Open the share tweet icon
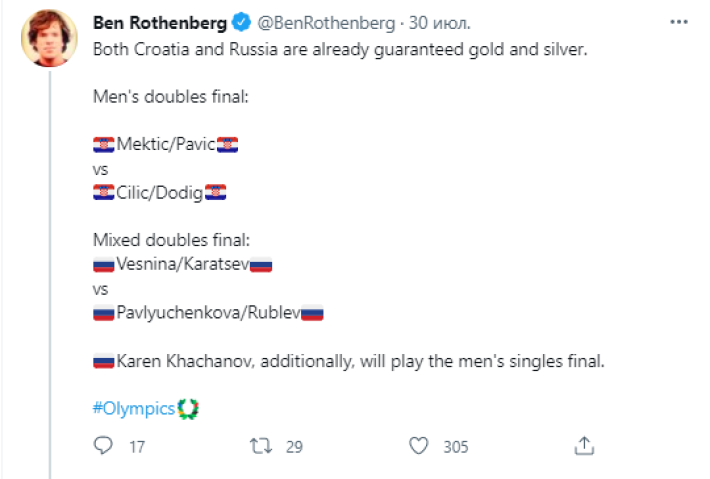The width and height of the screenshot is (710, 479). [x=587, y=446]
